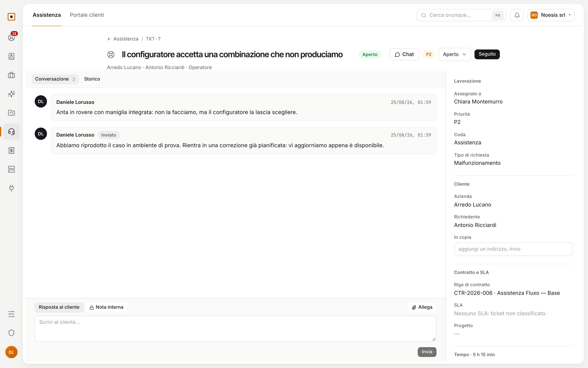Open the plug integrations sidebar icon

[x=11, y=188]
